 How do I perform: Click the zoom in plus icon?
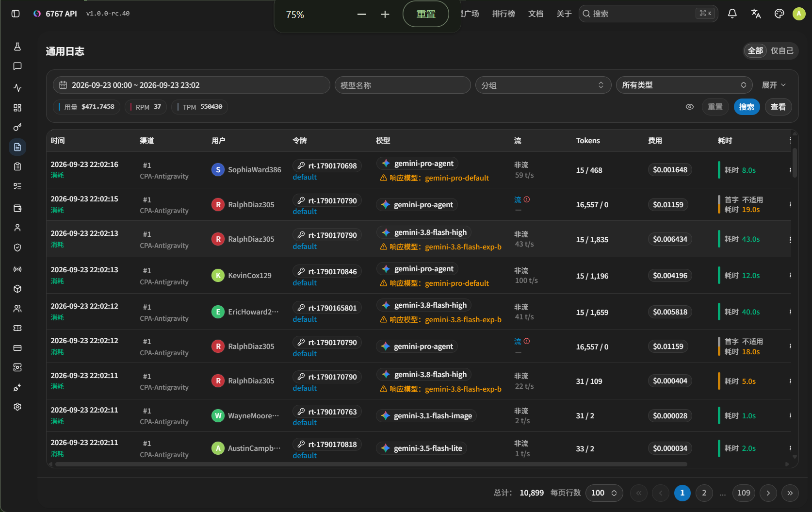coord(385,15)
